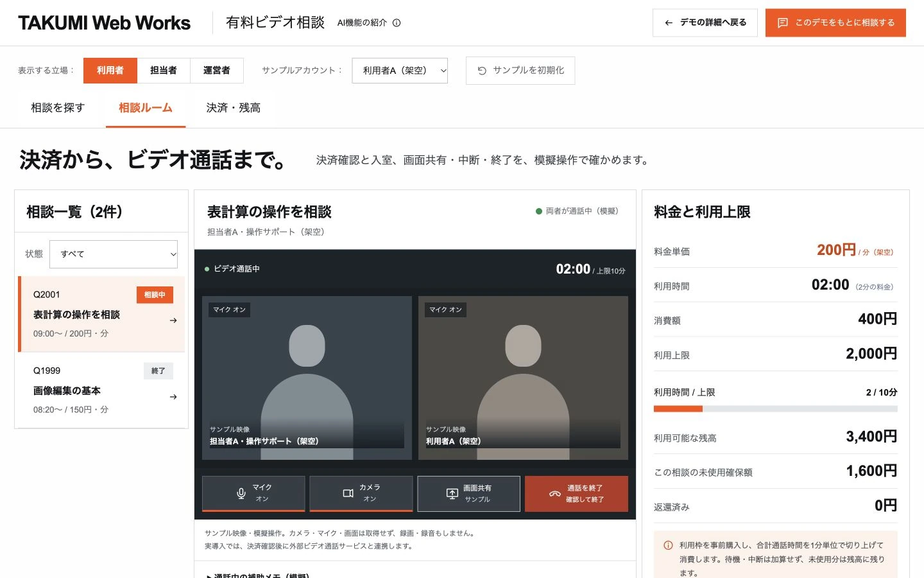The image size is (924, 578).
Task: Click 担当者A・操作サポート（架空） subtitle under title
Action: pyautogui.click(x=266, y=232)
